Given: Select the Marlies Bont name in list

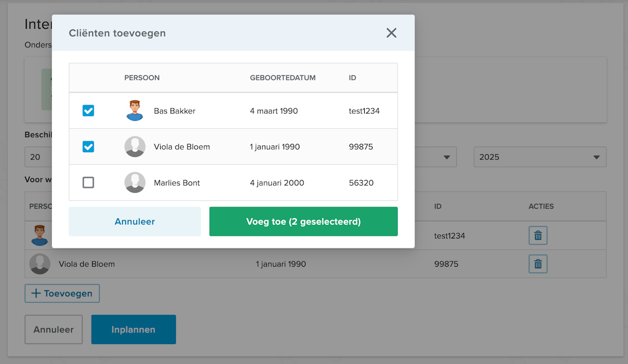Looking at the screenshot, I should 177,183.
